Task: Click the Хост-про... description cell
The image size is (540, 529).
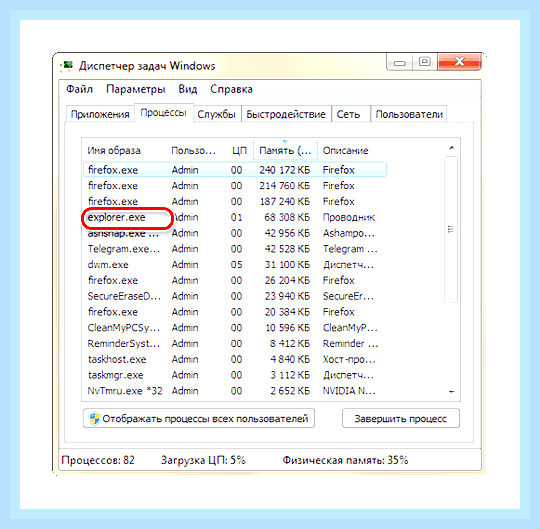Action: 349,359
